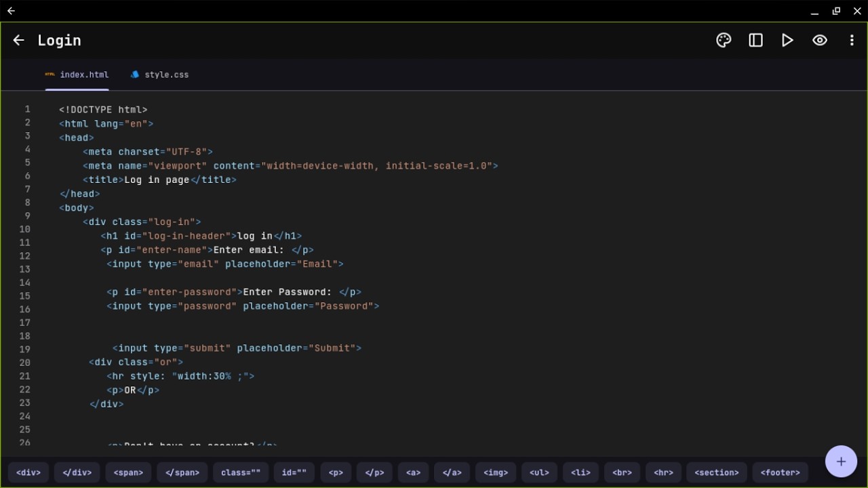Insert the <footer> snippet

781,472
